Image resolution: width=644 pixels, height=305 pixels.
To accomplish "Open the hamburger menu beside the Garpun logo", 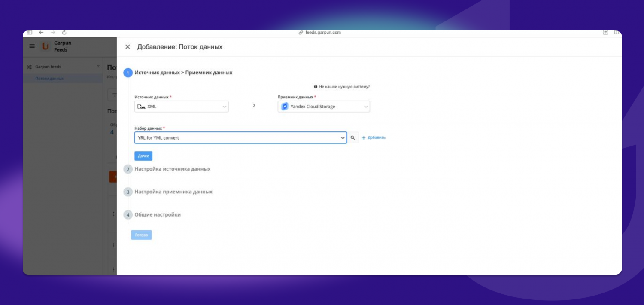I will click(x=32, y=46).
